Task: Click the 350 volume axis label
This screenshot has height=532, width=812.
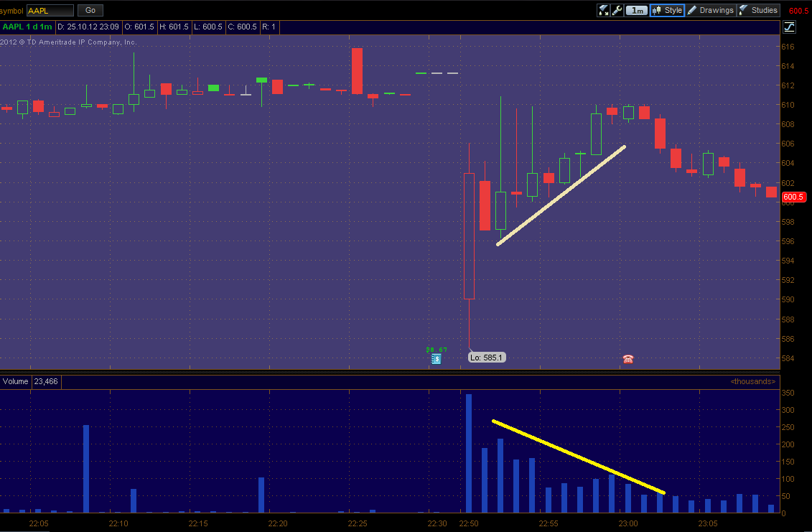Action: 787,393
